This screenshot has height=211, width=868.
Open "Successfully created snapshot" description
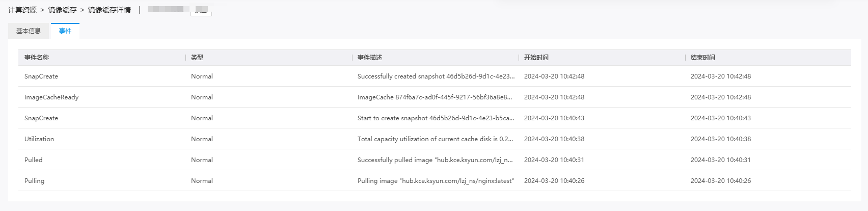(x=436, y=76)
